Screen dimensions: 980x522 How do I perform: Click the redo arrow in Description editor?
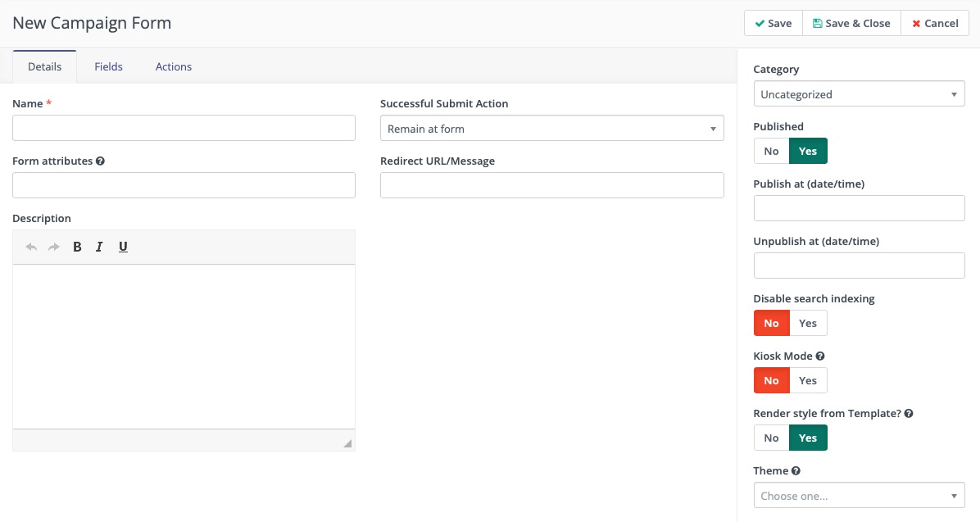pyautogui.click(x=54, y=247)
